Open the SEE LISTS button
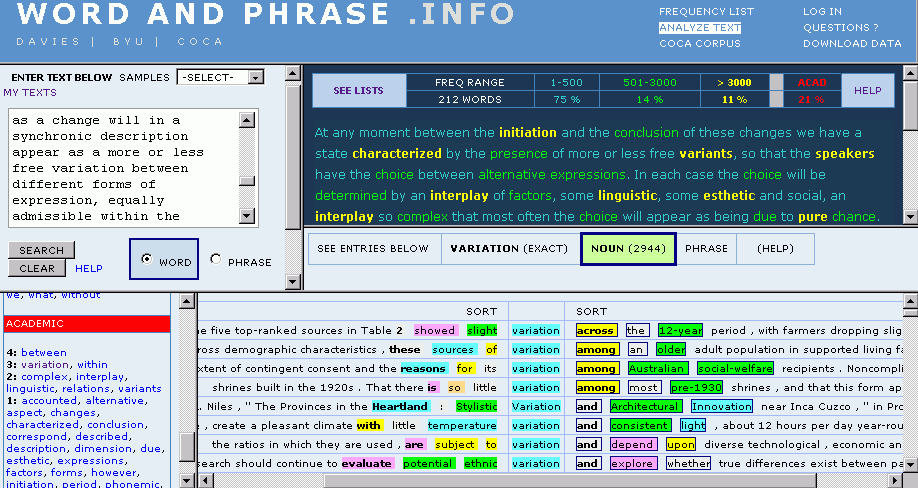Viewport: 918px width, 488px height. [358, 91]
